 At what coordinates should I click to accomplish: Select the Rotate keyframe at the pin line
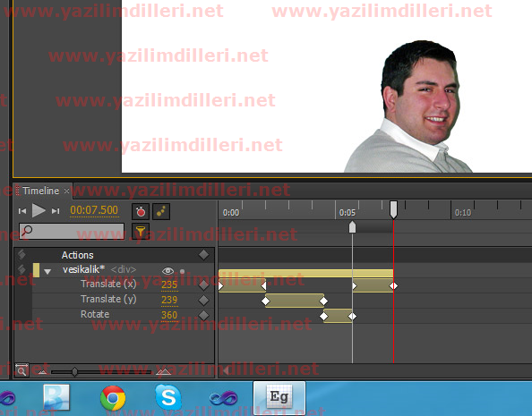pos(353,317)
